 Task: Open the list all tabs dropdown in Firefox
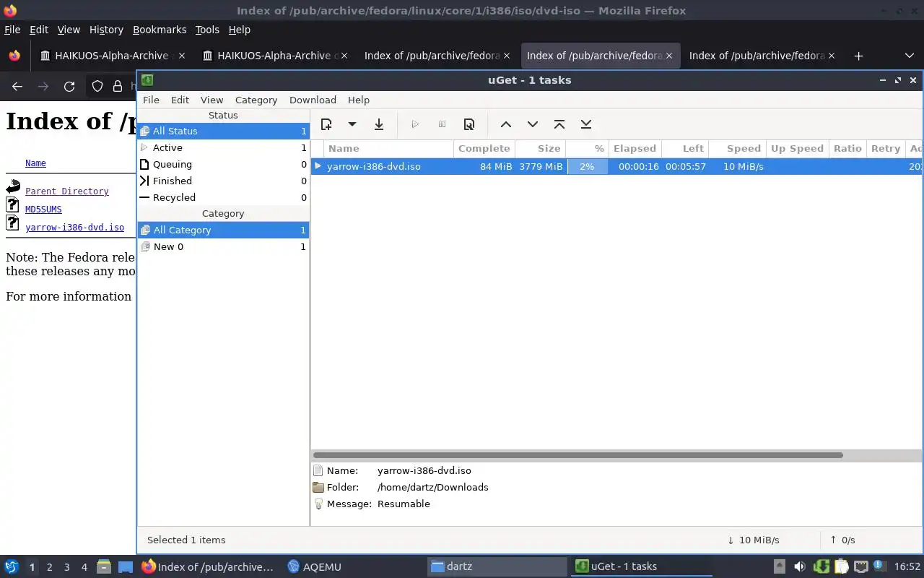(909, 56)
